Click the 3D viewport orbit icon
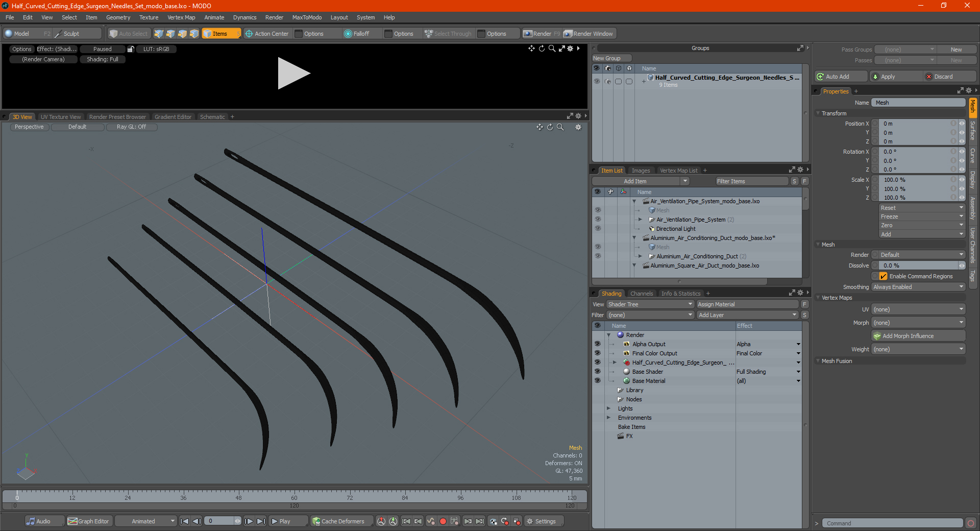Viewport: 980px width, 531px height. click(x=550, y=127)
